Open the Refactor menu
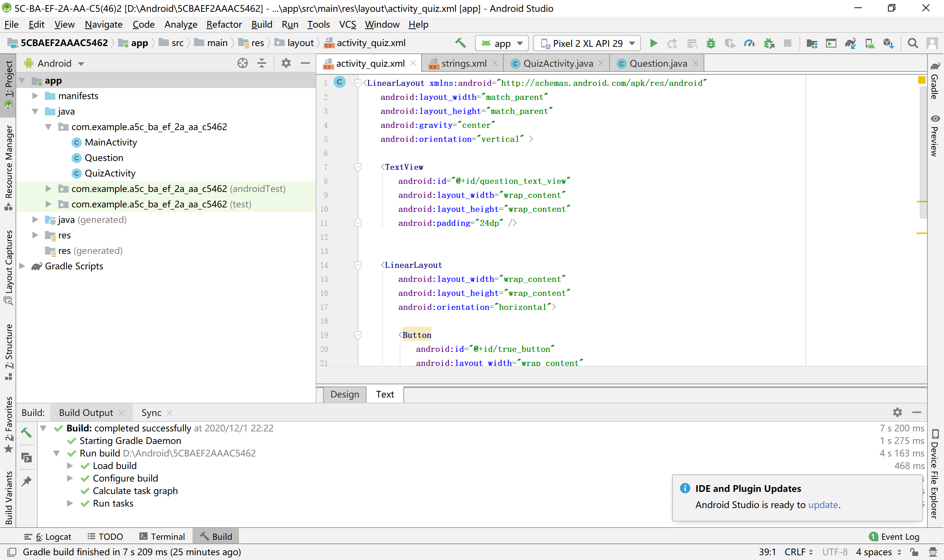The width and height of the screenshot is (944, 560). point(223,25)
